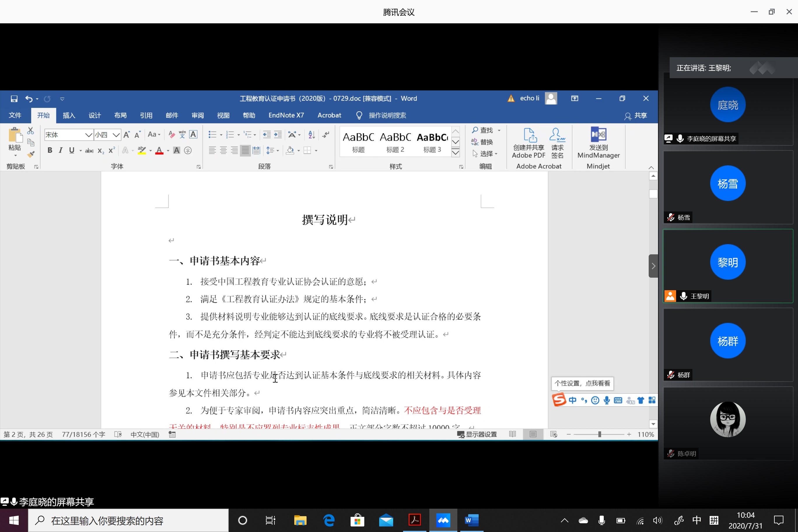Toggle Italic formatting

tap(60, 150)
